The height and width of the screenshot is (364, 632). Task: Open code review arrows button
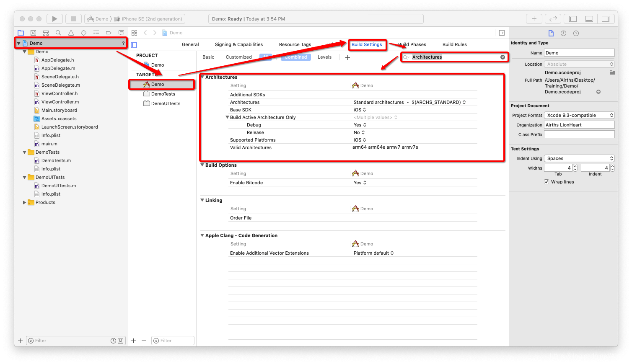pos(553,19)
